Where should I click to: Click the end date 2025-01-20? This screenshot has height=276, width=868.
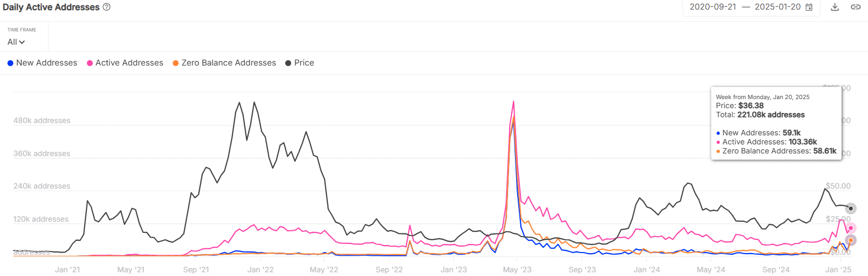(777, 7)
